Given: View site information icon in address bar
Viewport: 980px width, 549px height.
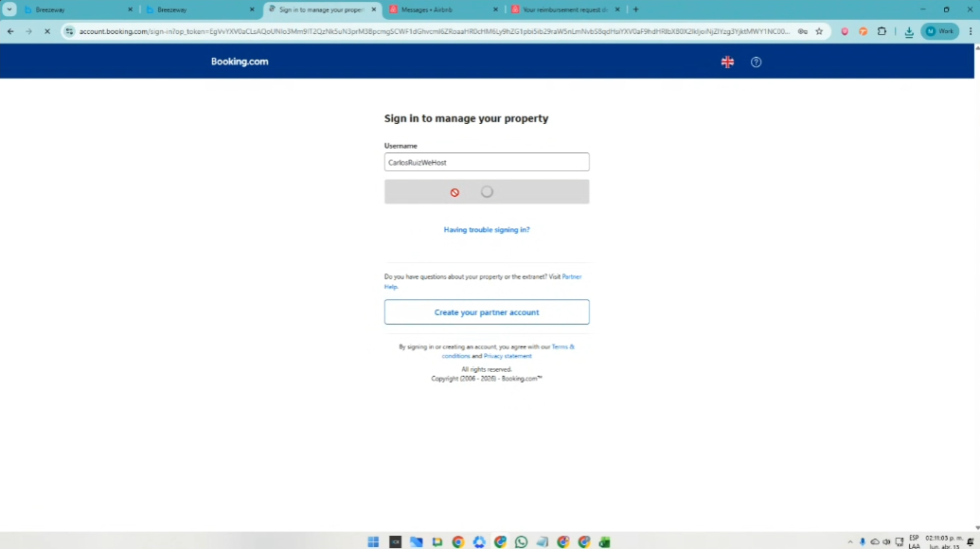Looking at the screenshot, I should [x=69, y=31].
